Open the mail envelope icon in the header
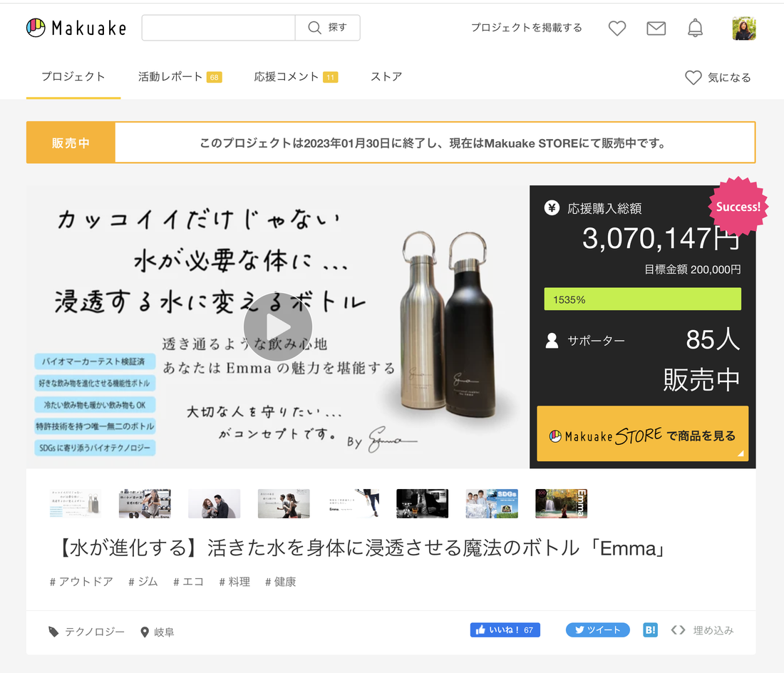This screenshot has height=673, width=784. [656, 28]
